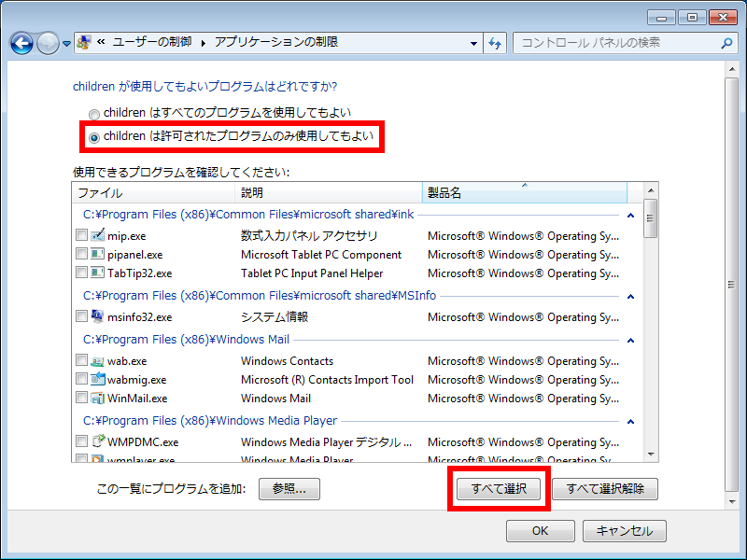Click the C:¥Program Files (x86)¥Windows Media Player group header

[210, 421]
